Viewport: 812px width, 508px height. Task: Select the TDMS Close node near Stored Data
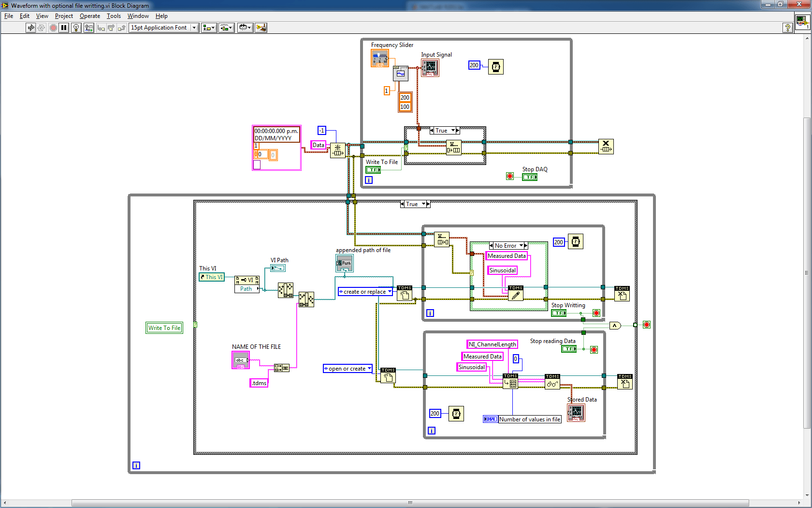[624, 382]
